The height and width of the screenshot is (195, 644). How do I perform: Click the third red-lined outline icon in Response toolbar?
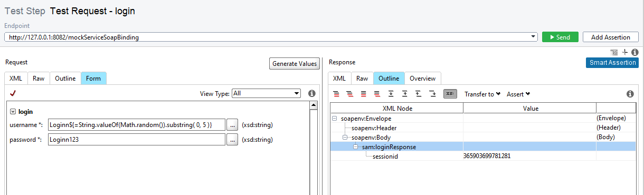pyautogui.click(x=363, y=94)
